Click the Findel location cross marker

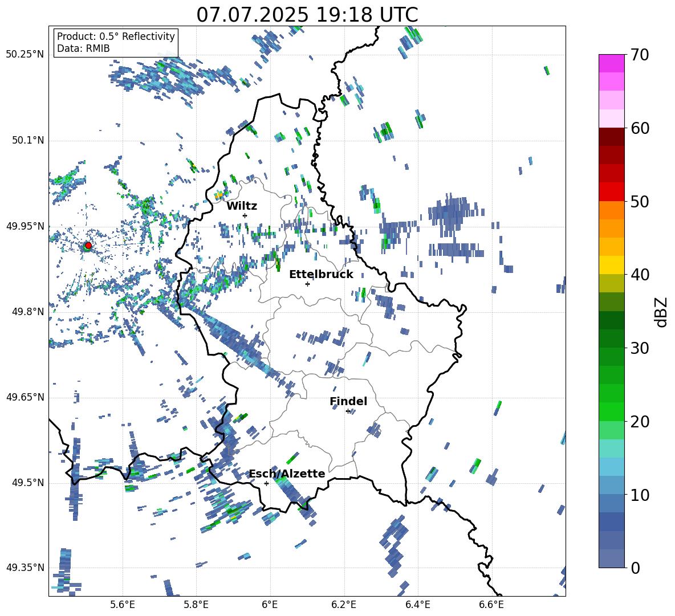pyautogui.click(x=348, y=411)
